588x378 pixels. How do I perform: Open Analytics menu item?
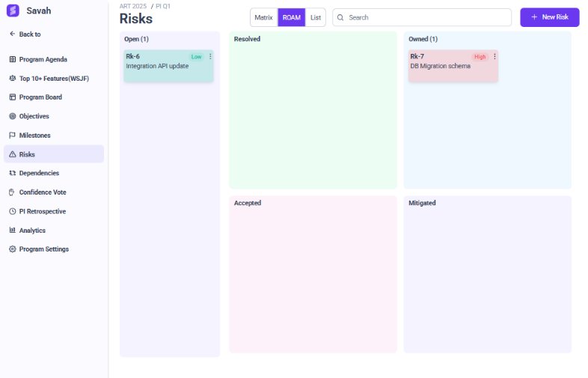click(x=32, y=231)
